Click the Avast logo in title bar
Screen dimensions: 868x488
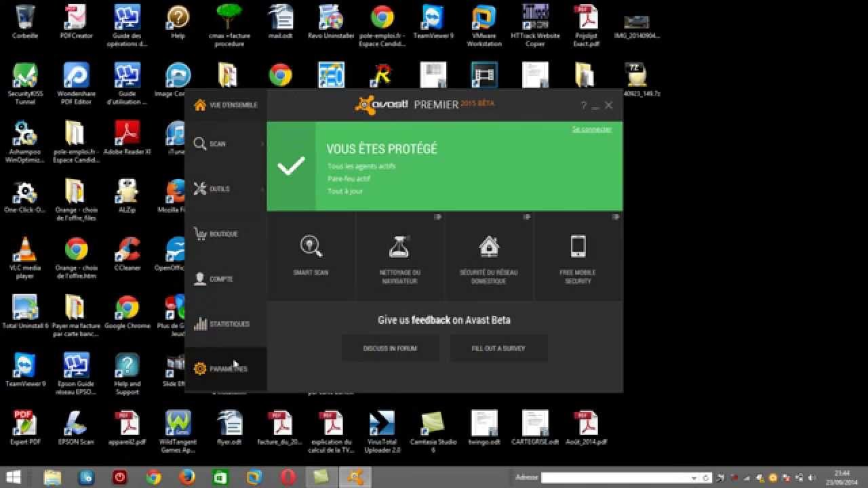[382, 105]
